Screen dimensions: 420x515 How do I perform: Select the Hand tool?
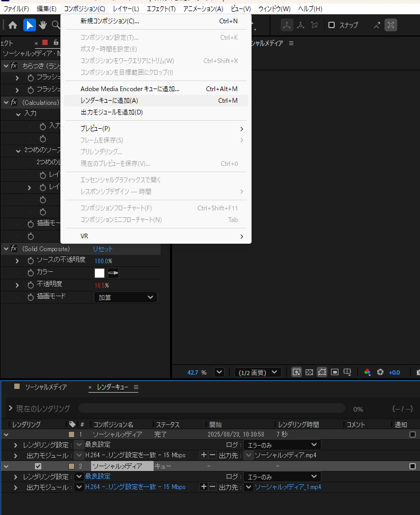(x=43, y=25)
